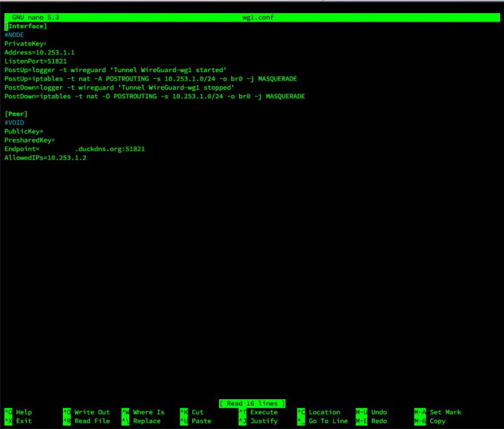Click the [Interface] section header line
The width and height of the screenshot is (504, 429).
coord(26,26)
